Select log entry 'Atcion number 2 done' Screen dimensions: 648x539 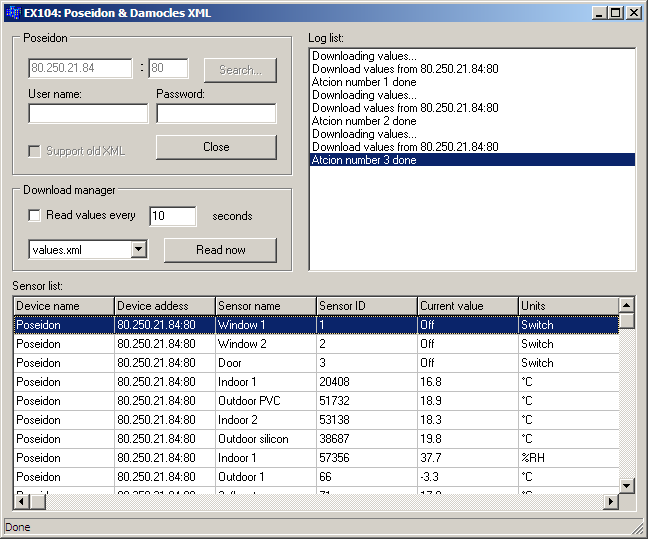coord(472,121)
